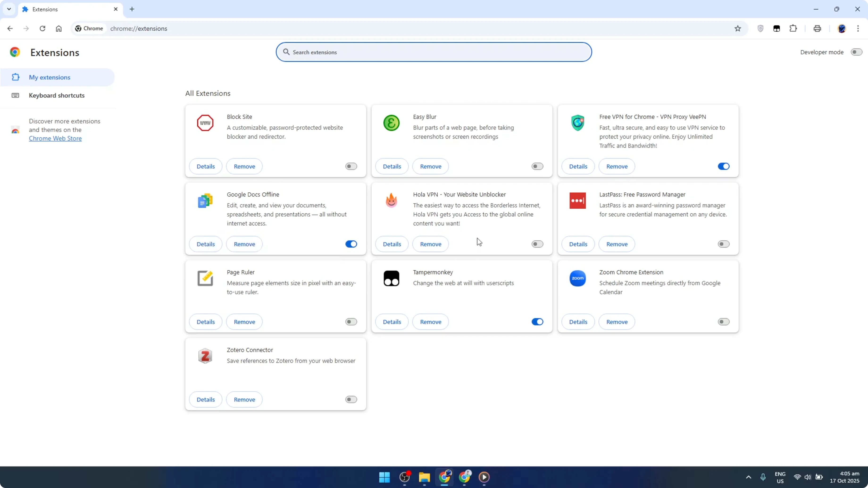The height and width of the screenshot is (488, 868).
Task: Remove the Google Docs Offline extension
Action: click(244, 244)
